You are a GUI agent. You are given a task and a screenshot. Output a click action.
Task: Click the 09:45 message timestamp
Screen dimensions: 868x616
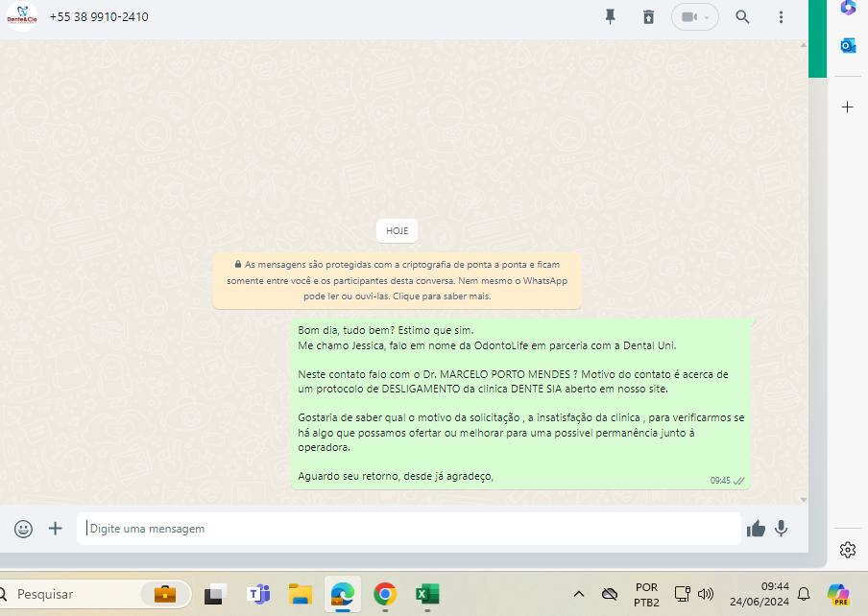(720, 481)
